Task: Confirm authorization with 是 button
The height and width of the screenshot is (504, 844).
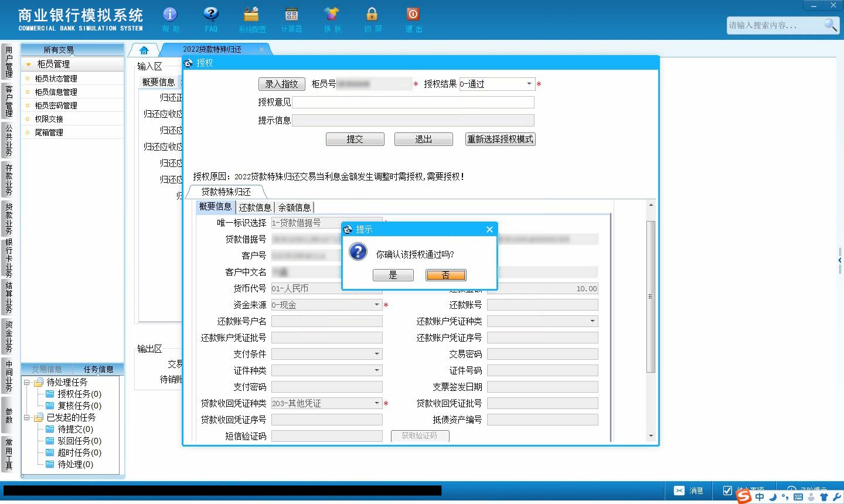Action: click(x=393, y=275)
